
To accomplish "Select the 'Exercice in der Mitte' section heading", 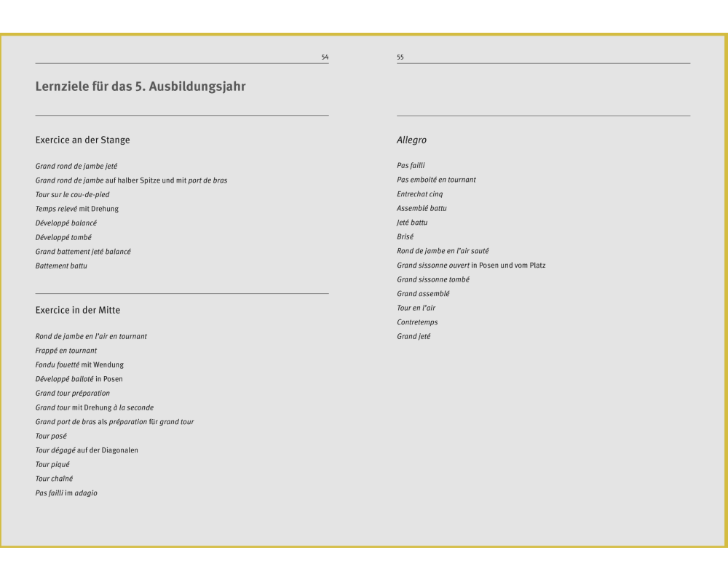I will 78,310.
